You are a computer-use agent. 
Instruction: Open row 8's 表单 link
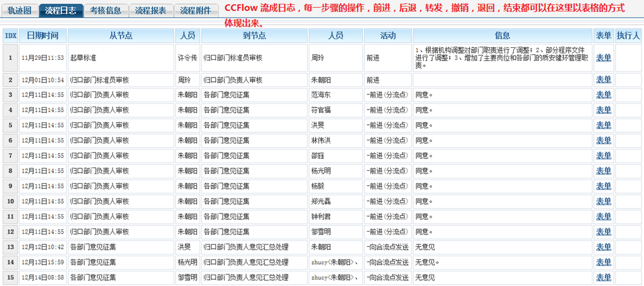point(603,171)
